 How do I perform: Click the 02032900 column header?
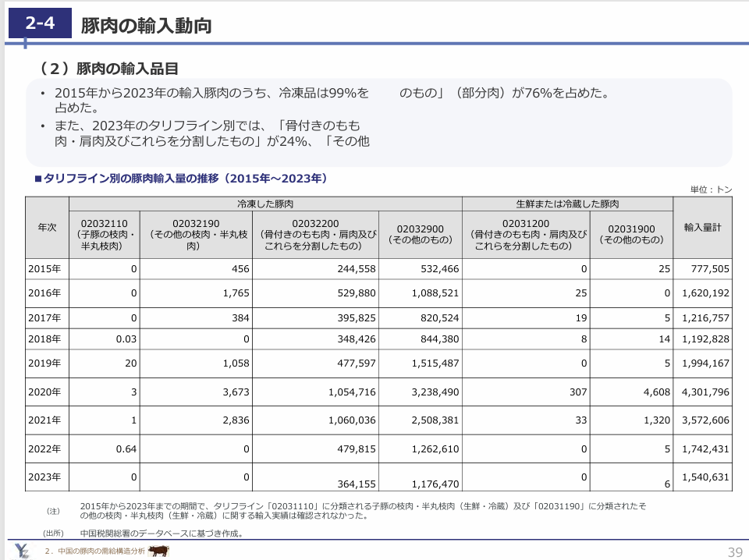coord(421,235)
